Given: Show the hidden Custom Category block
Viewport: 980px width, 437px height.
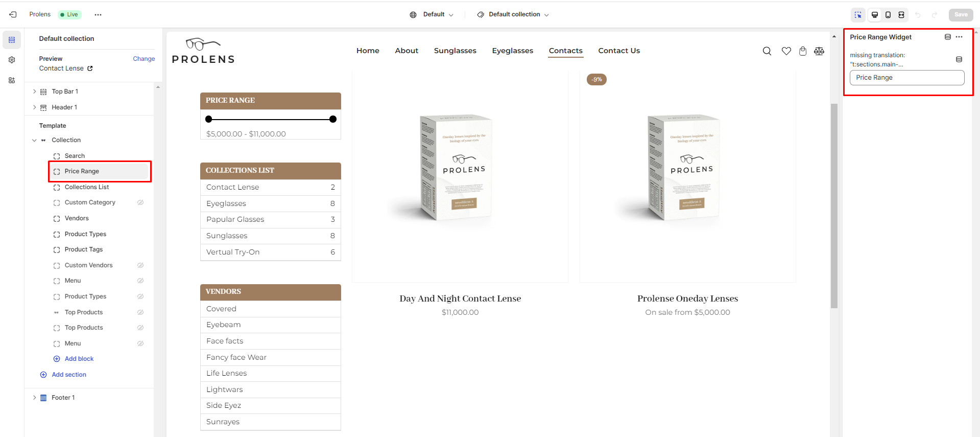Looking at the screenshot, I should 140,202.
